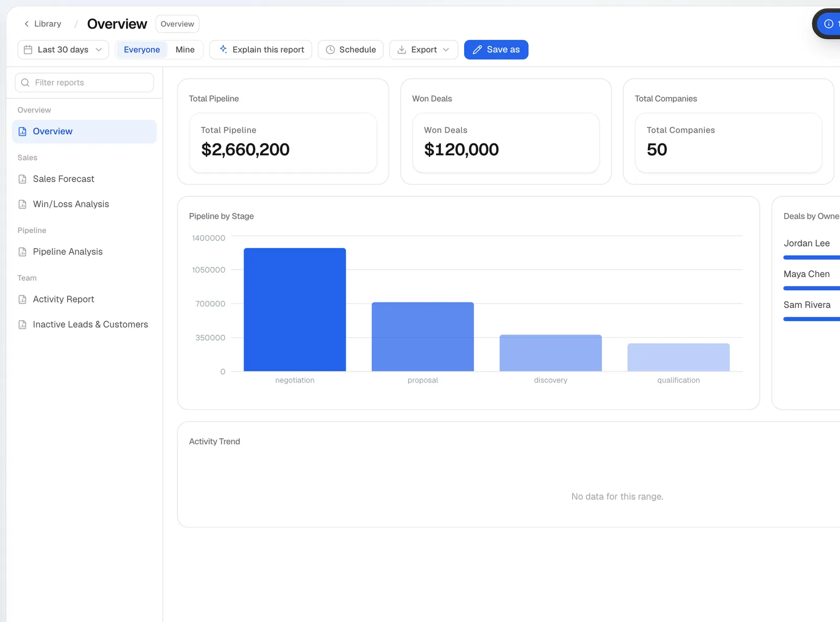Click the Win/Loss Analysis document icon
Viewport: 840px width, 622px height.
pos(23,204)
